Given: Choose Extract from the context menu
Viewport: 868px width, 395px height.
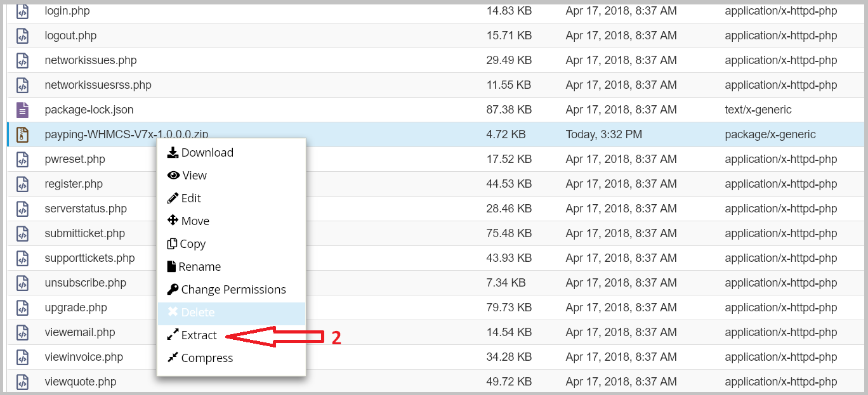Looking at the screenshot, I should point(232,335).
